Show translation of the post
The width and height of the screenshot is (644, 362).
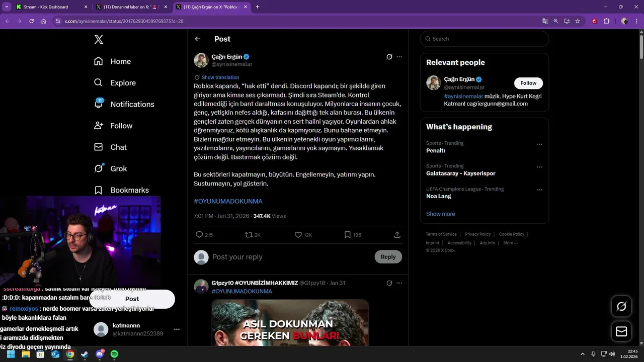coord(220,77)
